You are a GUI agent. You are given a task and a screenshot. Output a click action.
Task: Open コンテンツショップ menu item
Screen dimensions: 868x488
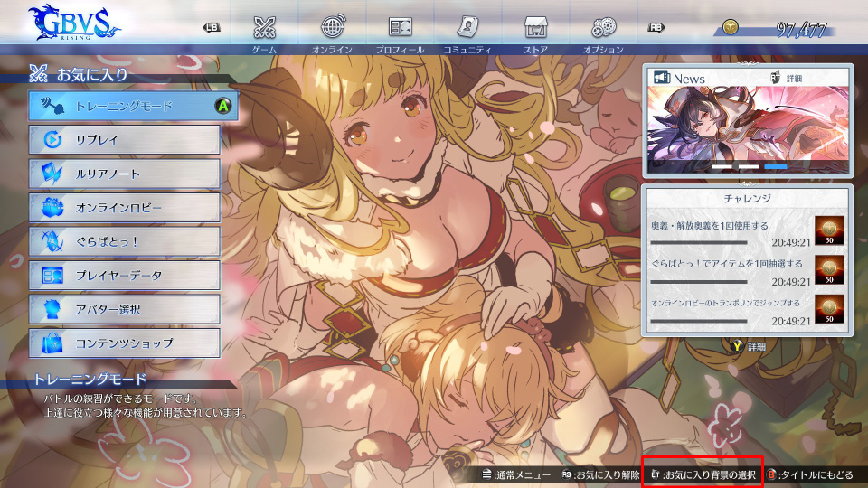coord(124,343)
